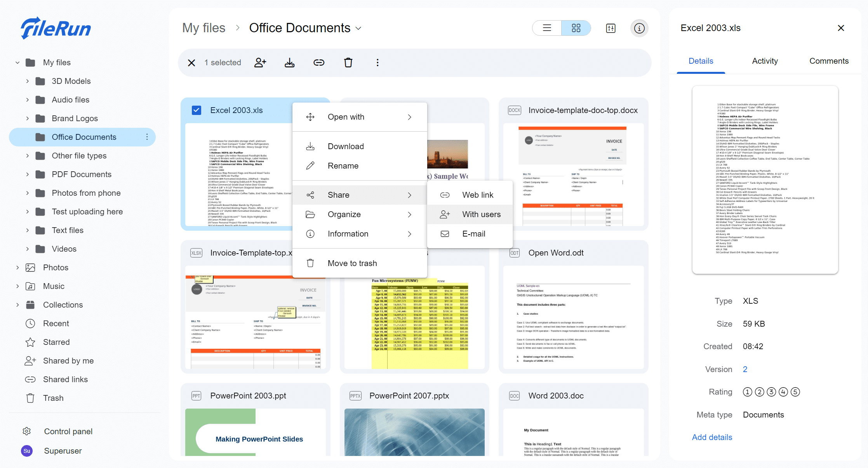Expand the 3D Models folder
This screenshot has height=468, width=868.
[28, 81]
